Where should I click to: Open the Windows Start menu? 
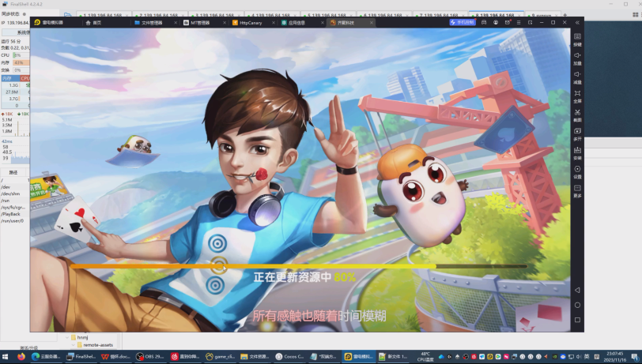(x=6, y=357)
